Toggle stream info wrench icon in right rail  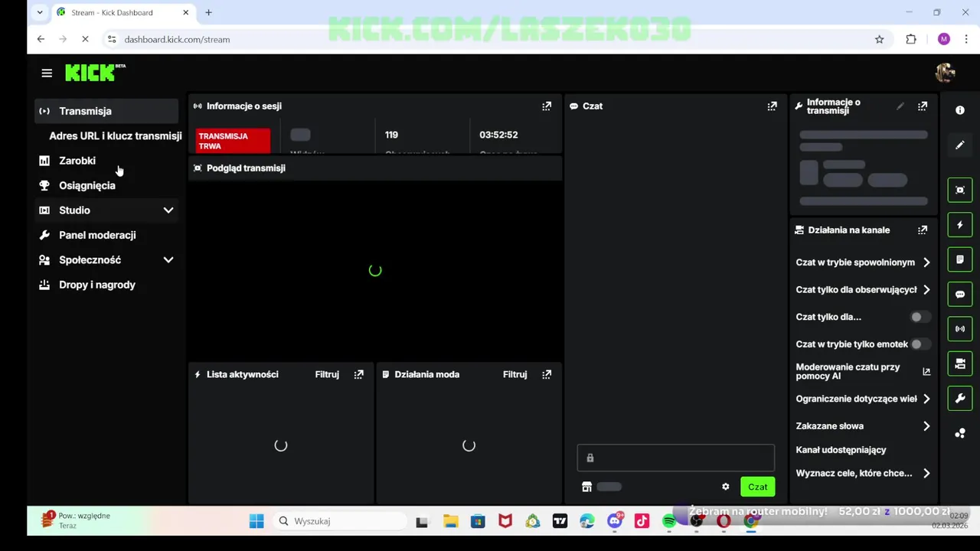[960, 399]
